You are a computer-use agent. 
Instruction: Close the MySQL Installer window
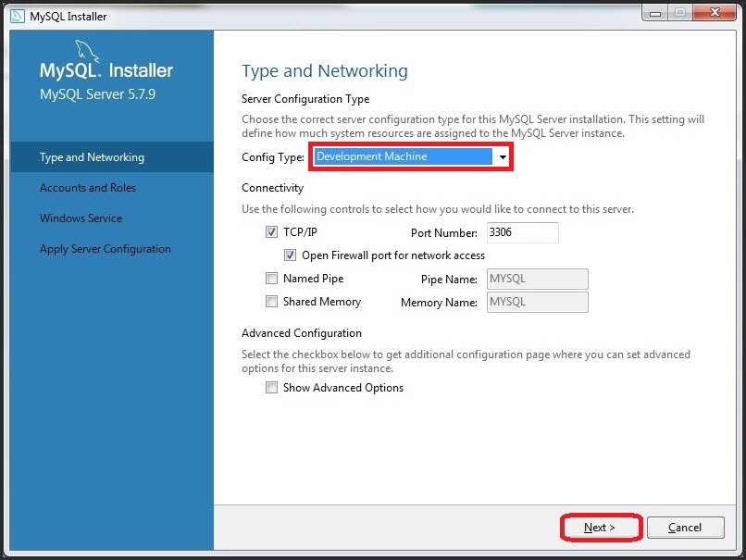click(x=715, y=12)
